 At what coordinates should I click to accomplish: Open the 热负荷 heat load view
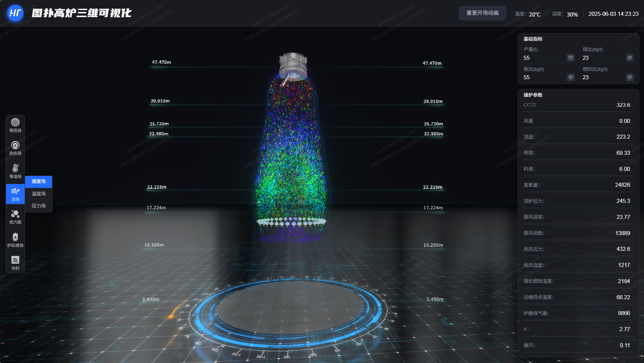coord(15,148)
